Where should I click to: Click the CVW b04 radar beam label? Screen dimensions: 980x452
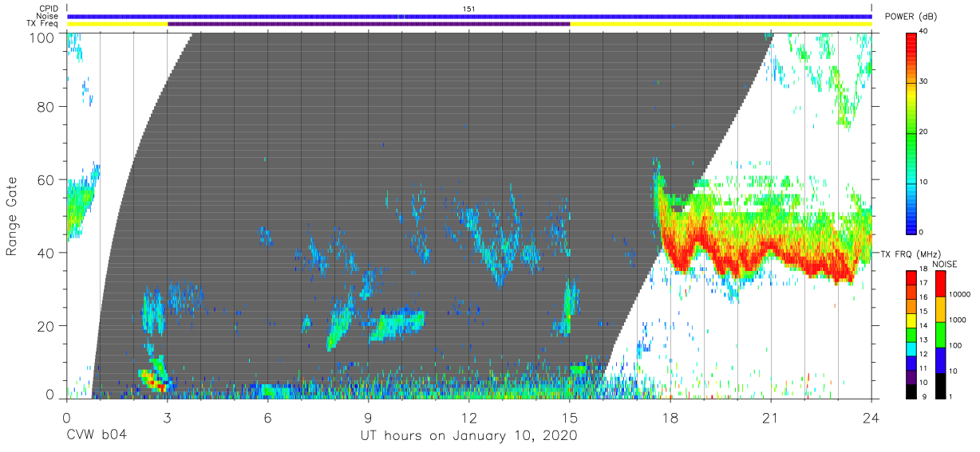[x=96, y=435]
